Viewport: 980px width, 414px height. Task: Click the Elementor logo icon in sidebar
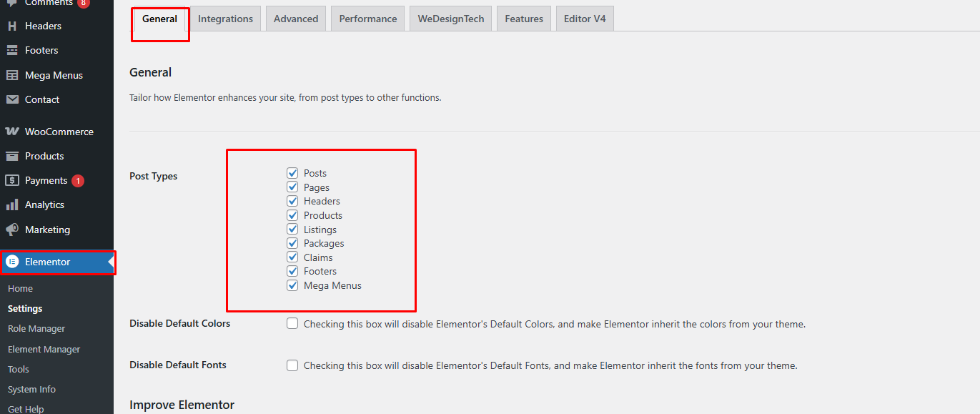tap(12, 262)
